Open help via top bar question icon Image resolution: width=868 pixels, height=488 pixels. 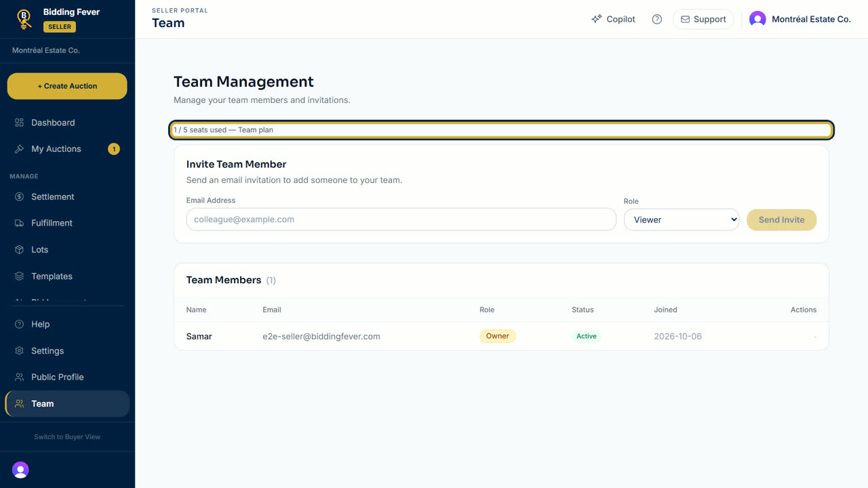click(x=656, y=19)
